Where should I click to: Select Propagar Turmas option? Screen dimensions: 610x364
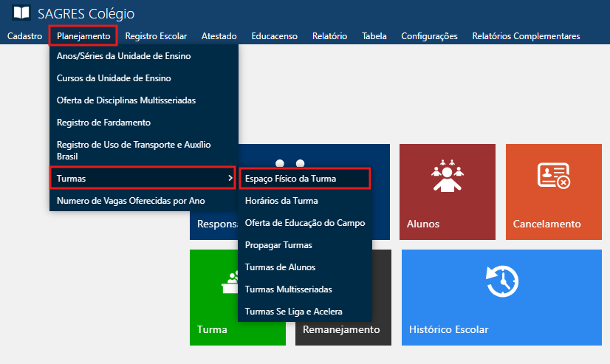(278, 244)
